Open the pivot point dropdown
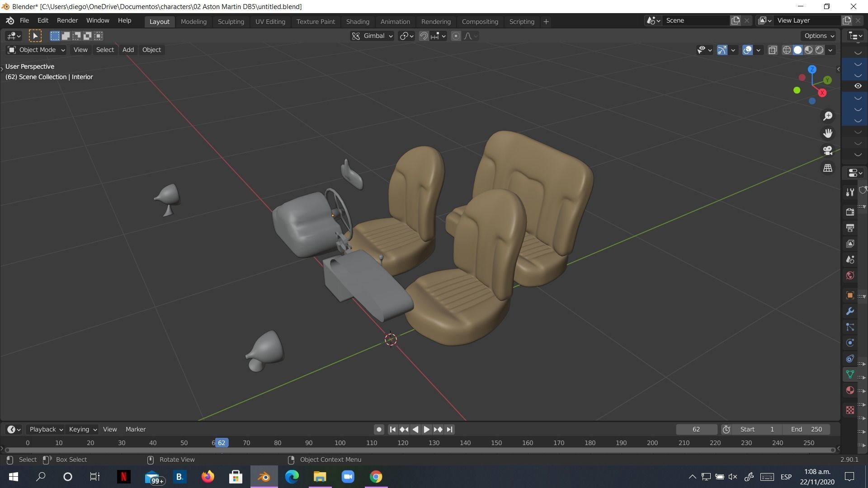The height and width of the screenshot is (488, 868). (406, 36)
